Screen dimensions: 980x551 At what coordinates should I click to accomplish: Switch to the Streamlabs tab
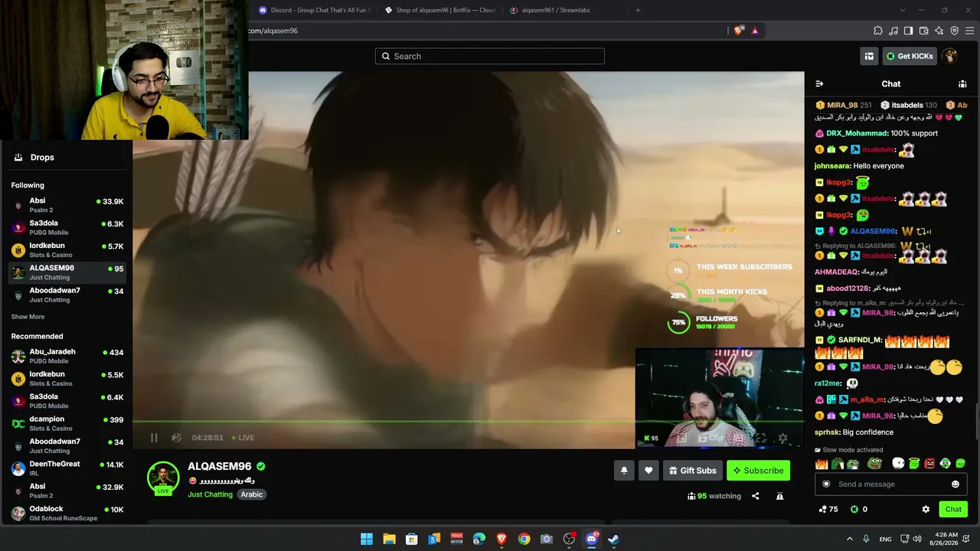[x=563, y=10]
